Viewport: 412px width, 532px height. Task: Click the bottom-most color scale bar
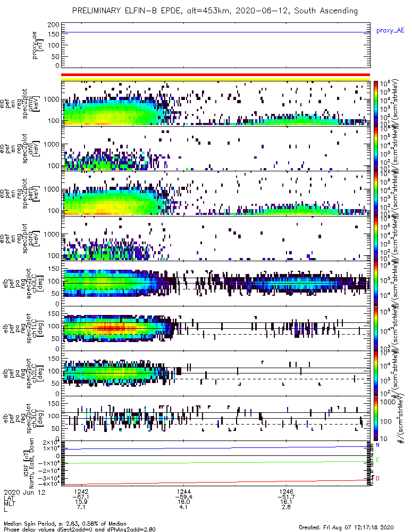(375, 418)
